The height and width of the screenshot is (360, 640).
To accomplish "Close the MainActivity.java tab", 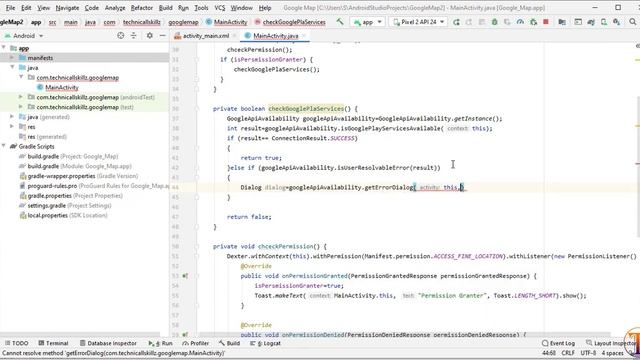I will 304,36.
